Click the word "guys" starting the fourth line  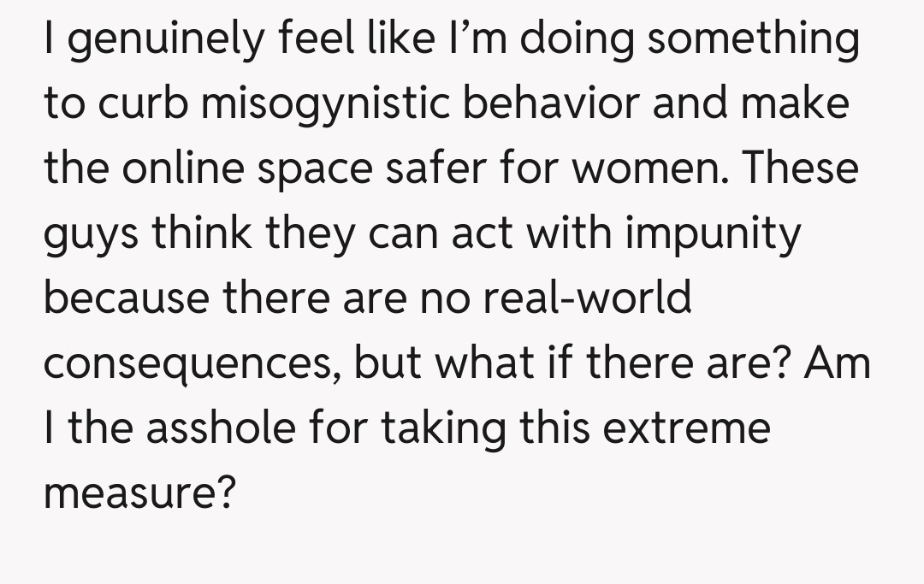click(92, 233)
